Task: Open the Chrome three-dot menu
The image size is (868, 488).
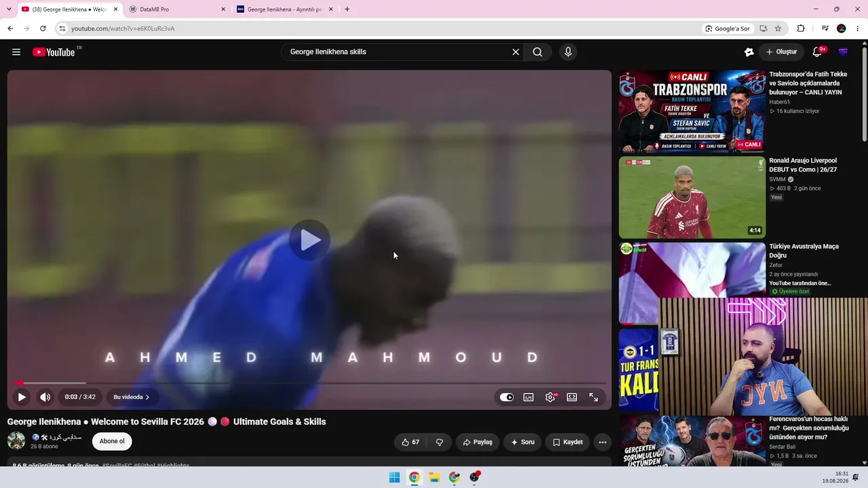Action: pyautogui.click(x=858, y=28)
